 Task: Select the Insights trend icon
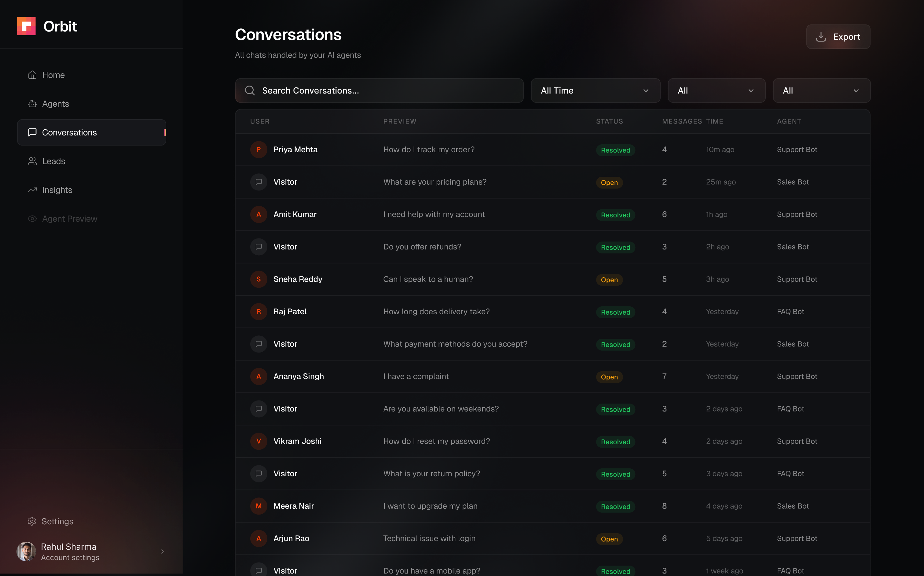click(x=32, y=190)
